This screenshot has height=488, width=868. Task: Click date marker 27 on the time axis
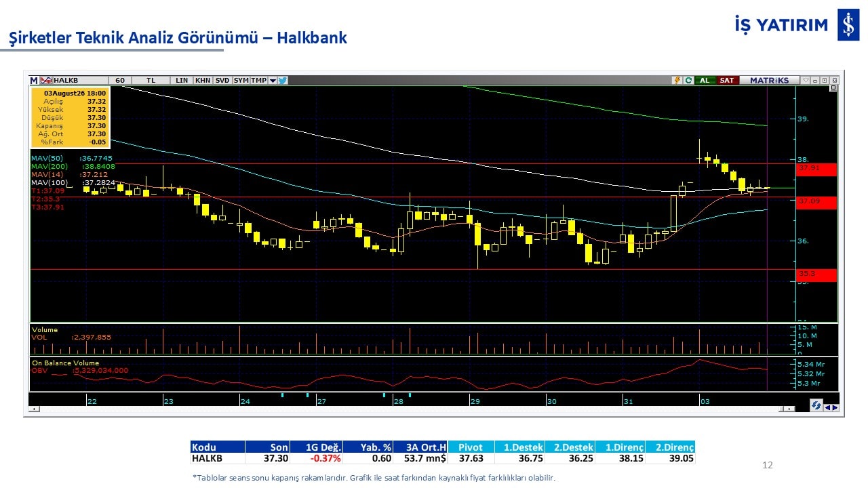point(321,401)
